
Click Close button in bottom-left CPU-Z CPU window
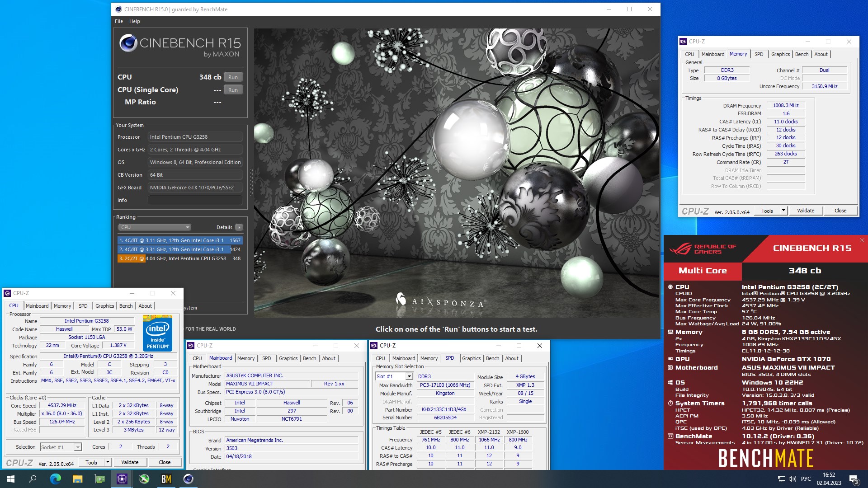click(165, 462)
